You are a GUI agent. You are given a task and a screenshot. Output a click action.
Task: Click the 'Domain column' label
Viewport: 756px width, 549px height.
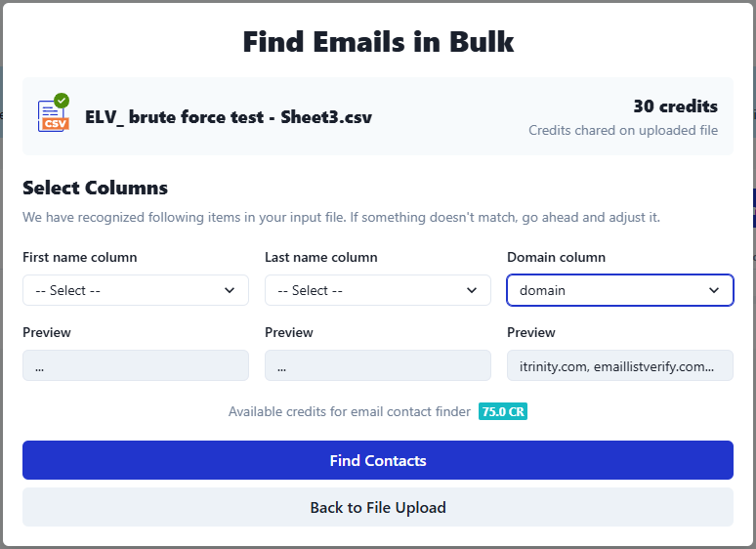tap(557, 258)
